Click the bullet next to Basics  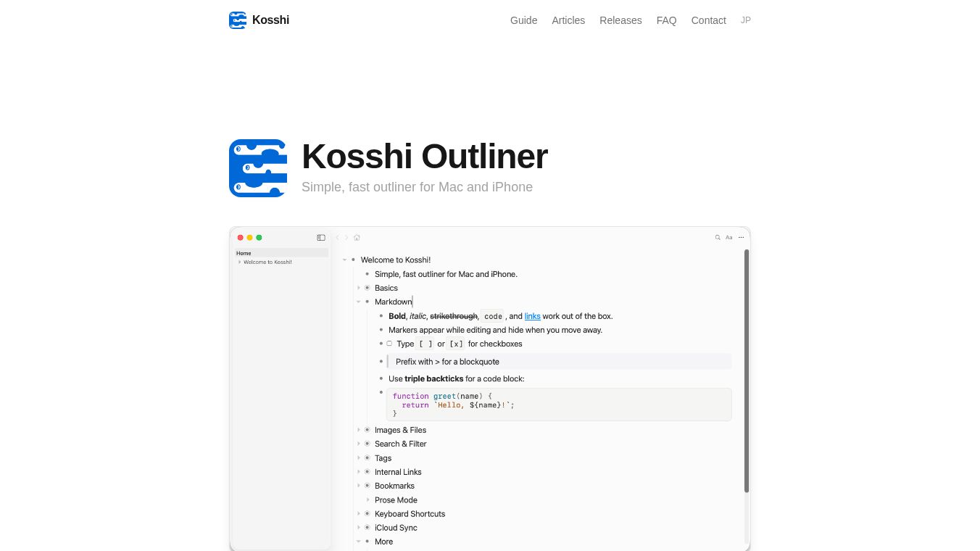click(367, 288)
